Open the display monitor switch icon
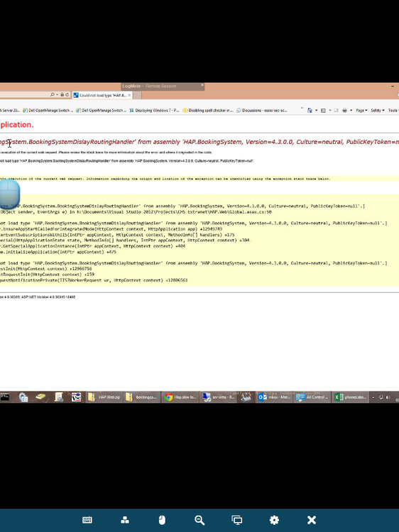This screenshot has height=532, width=399. [x=236, y=520]
